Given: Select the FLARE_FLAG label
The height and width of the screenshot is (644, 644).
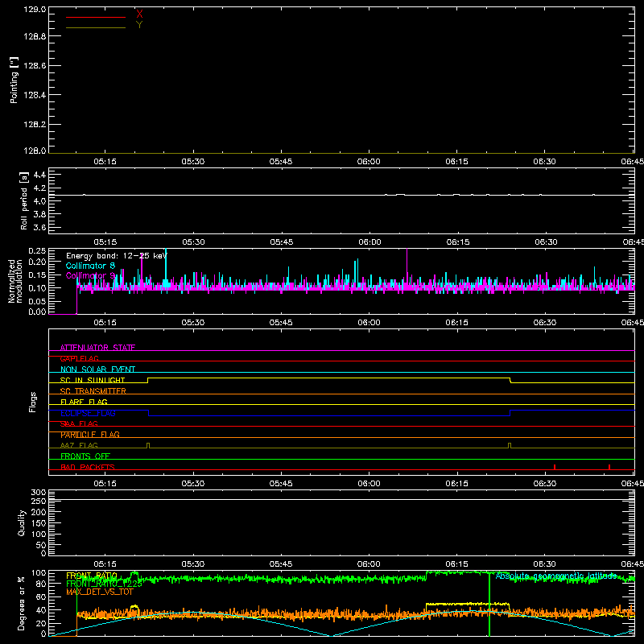Looking at the screenshot, I should 84,402.
